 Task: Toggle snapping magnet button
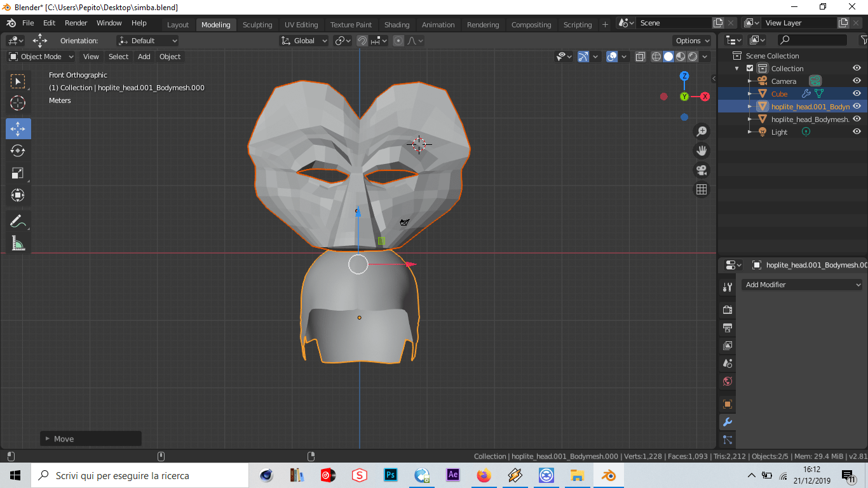(x=362, y=41)
